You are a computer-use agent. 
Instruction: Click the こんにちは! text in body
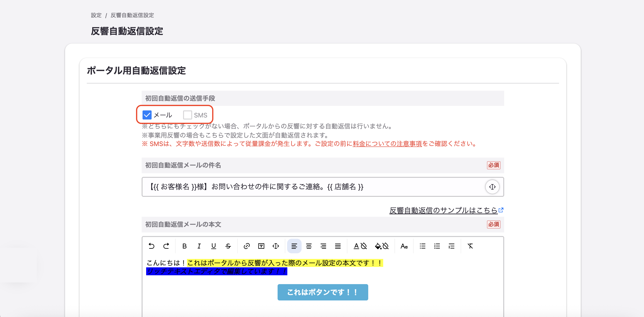(x=166, y=263)
